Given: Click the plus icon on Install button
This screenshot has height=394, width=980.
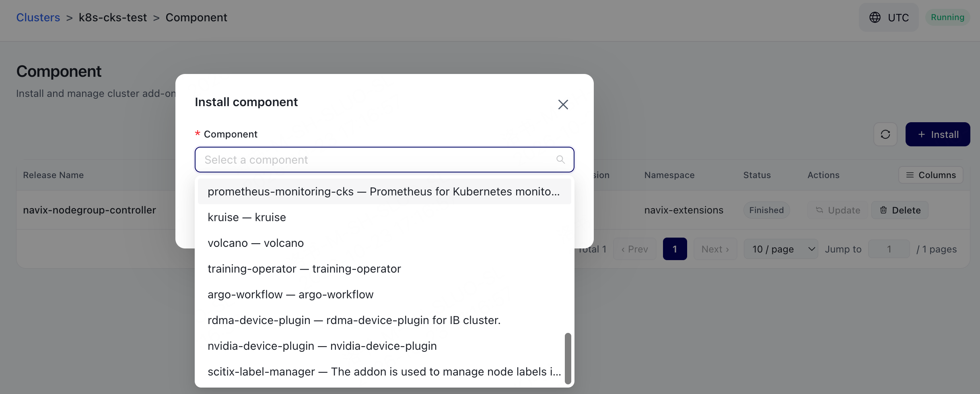Looking at the screenshot, I should (922, 134).
